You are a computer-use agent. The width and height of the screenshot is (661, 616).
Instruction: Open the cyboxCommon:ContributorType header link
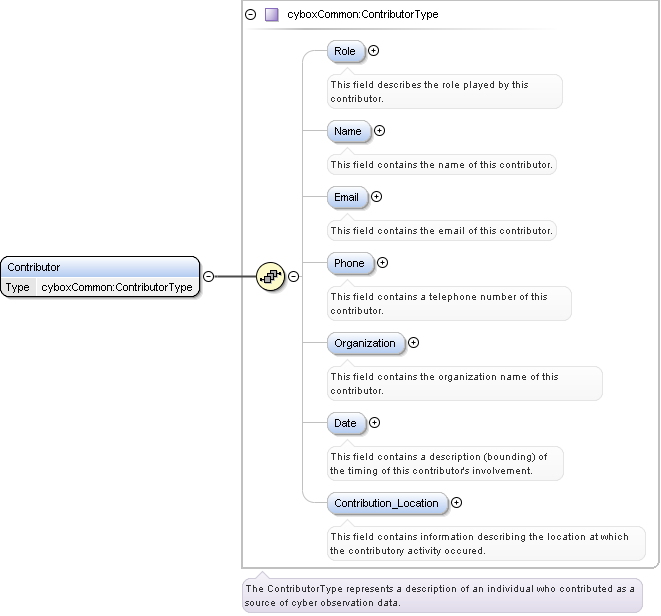click(362, 15)
